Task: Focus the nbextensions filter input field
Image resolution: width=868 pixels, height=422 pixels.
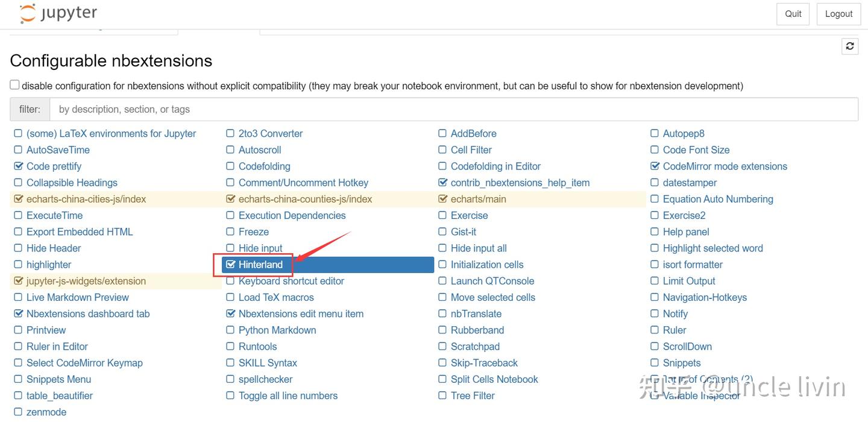Action: coord(453,109)
